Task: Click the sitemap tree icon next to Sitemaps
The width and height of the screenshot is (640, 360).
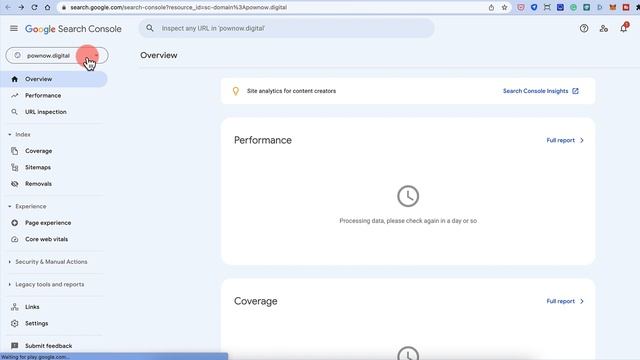Action: click(x=15, y=167)
